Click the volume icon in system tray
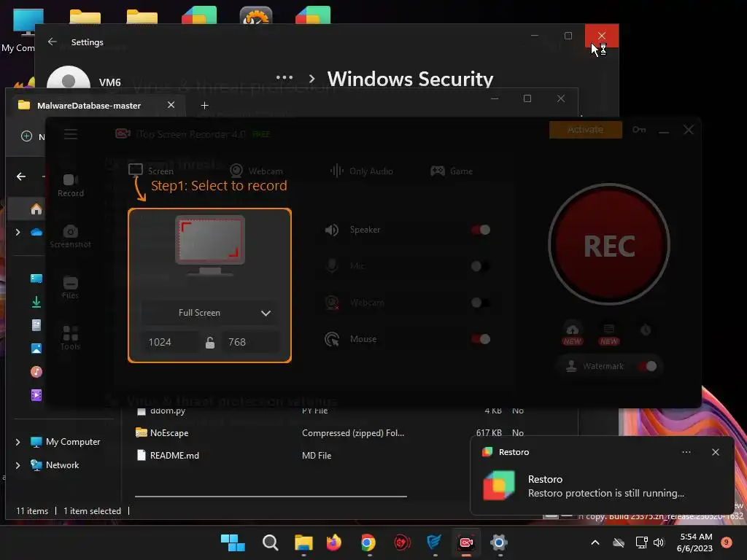 tap(659, 542)
